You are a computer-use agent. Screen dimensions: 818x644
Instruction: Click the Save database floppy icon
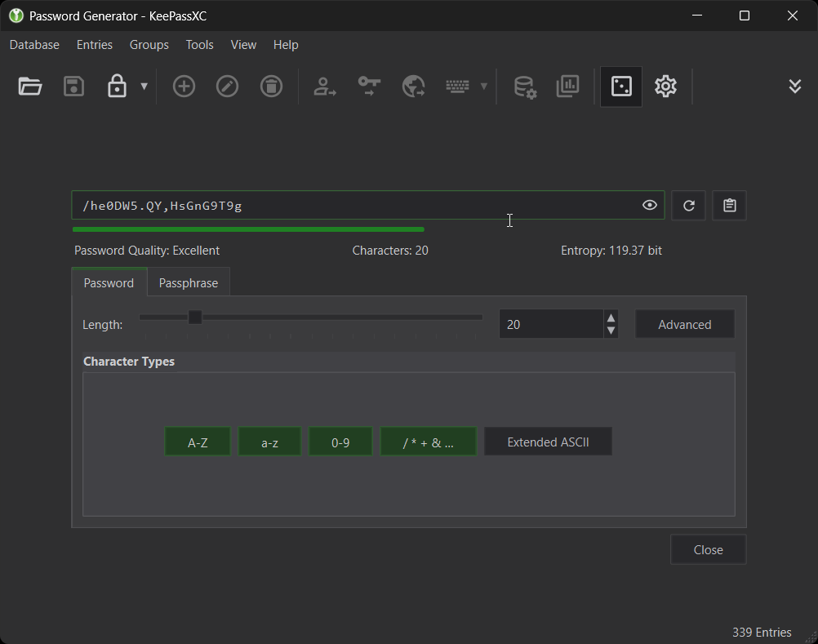[73, 86]
